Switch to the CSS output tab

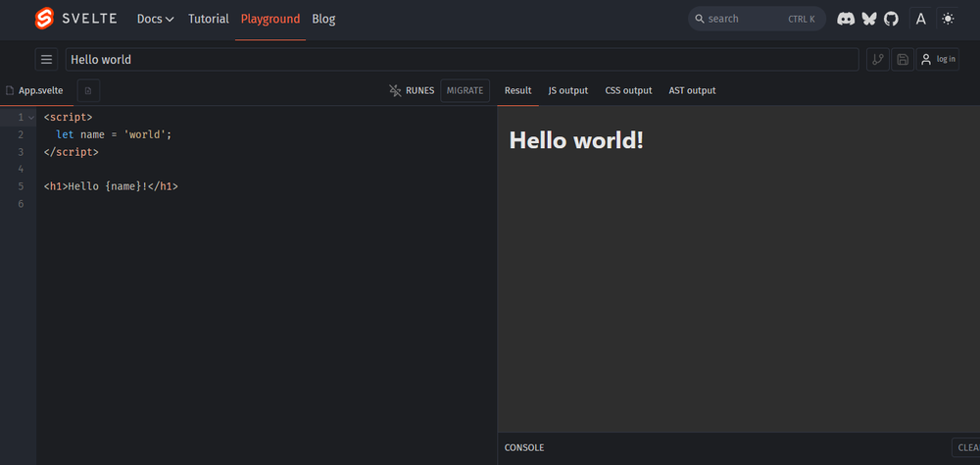pyautogui.click(x=628, y=91)
